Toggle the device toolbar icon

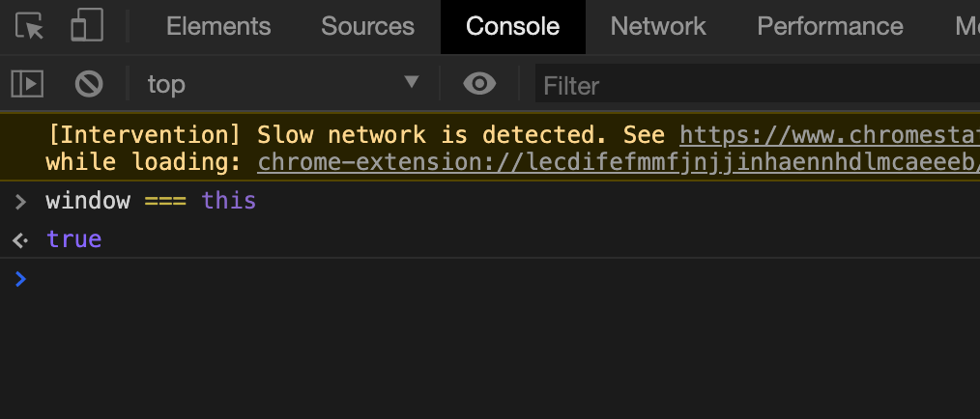tap(87, 26)
